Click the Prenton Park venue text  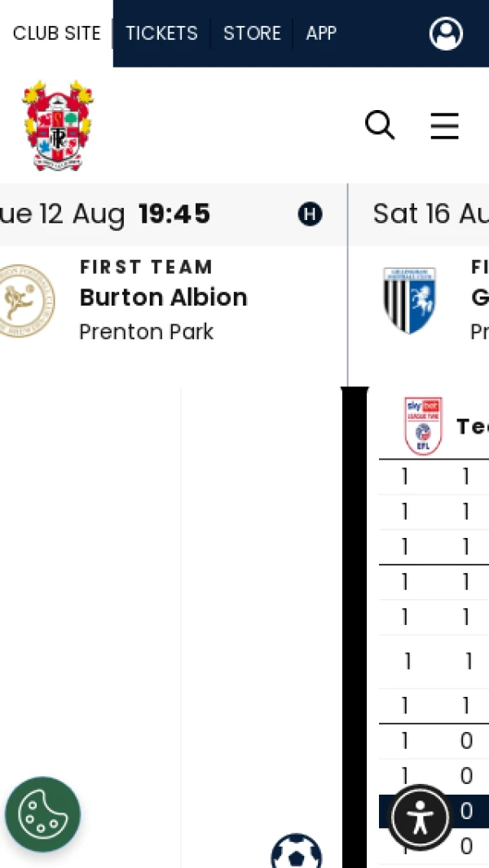pyautogui.click(x=146, y=332)
